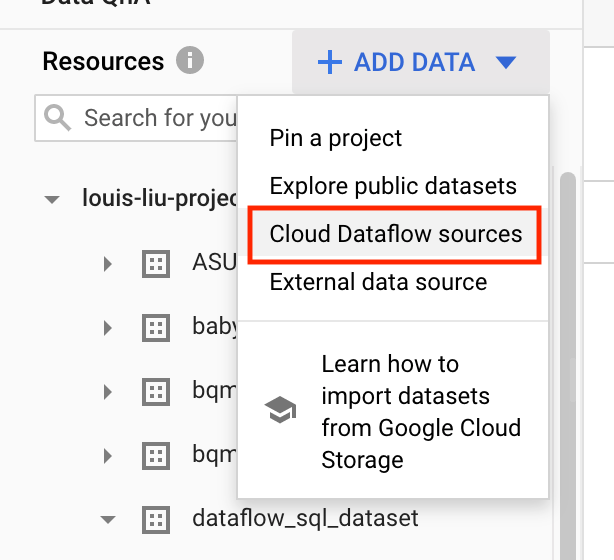Viewport: 614px width, 560px height.
Task: Select Pin a project
Action: [x=336, y=138]
